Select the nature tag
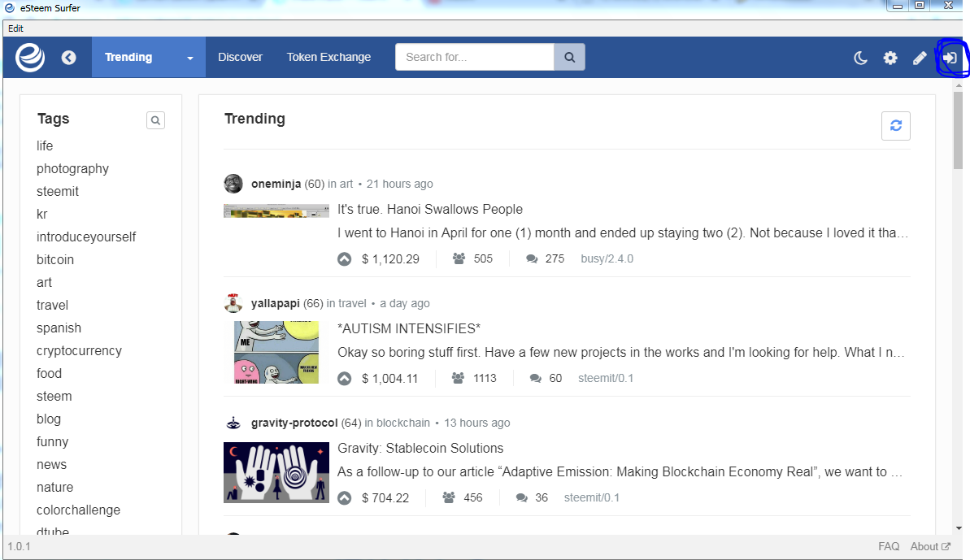This screenshot has height=560, width=970. pos(54,487)
